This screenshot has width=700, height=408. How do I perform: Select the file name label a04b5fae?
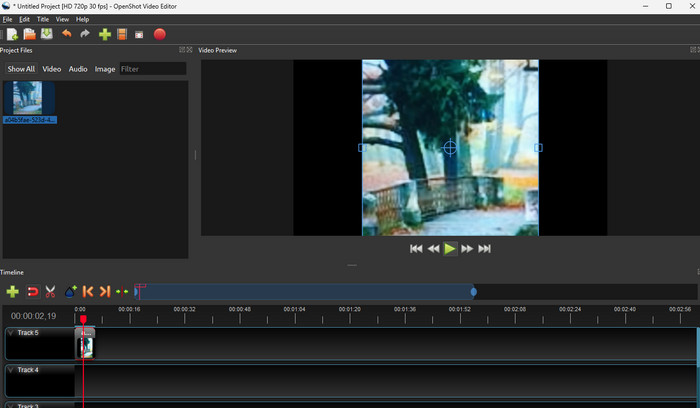[30, 120]
